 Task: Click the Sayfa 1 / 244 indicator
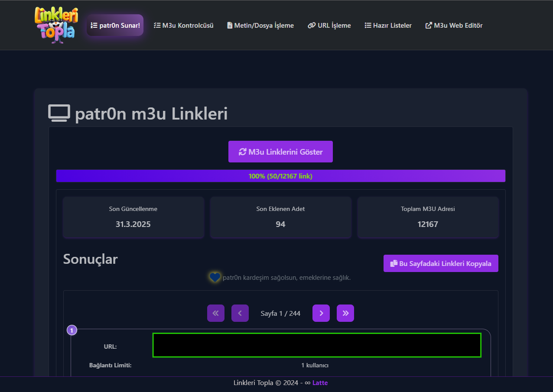(x=280, y=313)
